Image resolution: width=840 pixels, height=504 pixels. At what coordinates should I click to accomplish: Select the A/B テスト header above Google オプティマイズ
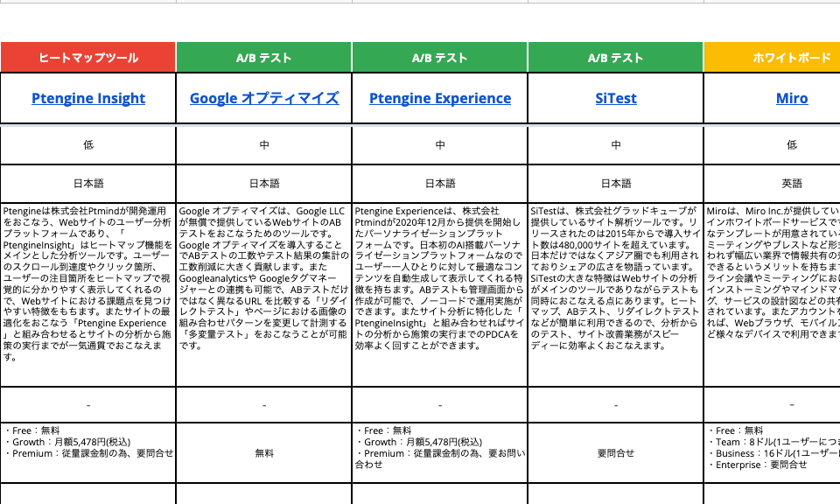coord(264,58)
